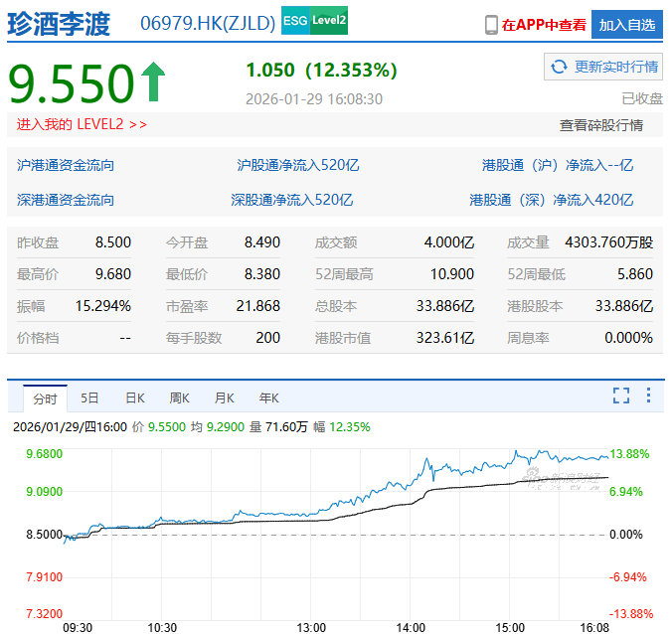Click chart header volume 71.60万
Viewport: 672px width, 634px height.
coord(286,427)
